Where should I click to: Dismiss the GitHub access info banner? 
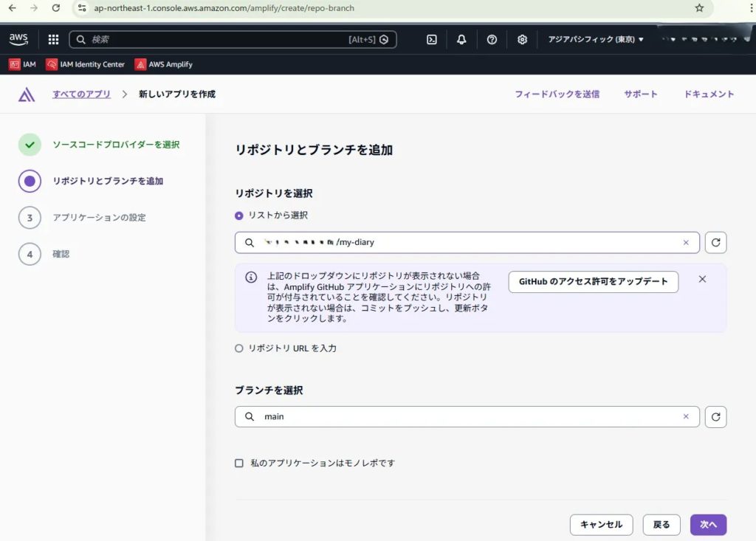(x=702, y=279)
